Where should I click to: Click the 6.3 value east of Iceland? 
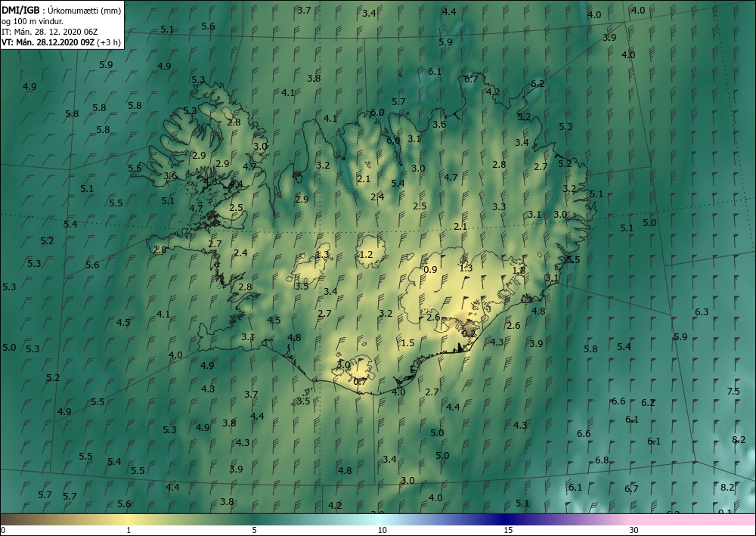pyautogui.click(x=702, y=312)
